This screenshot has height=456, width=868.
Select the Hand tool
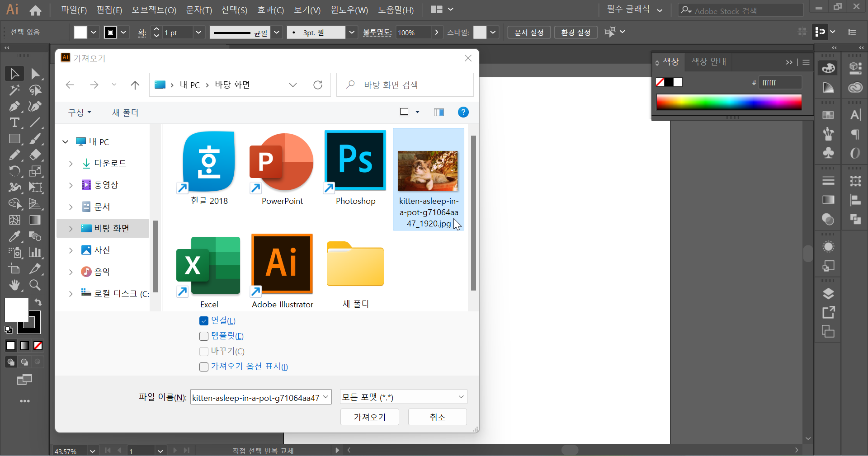14,285
